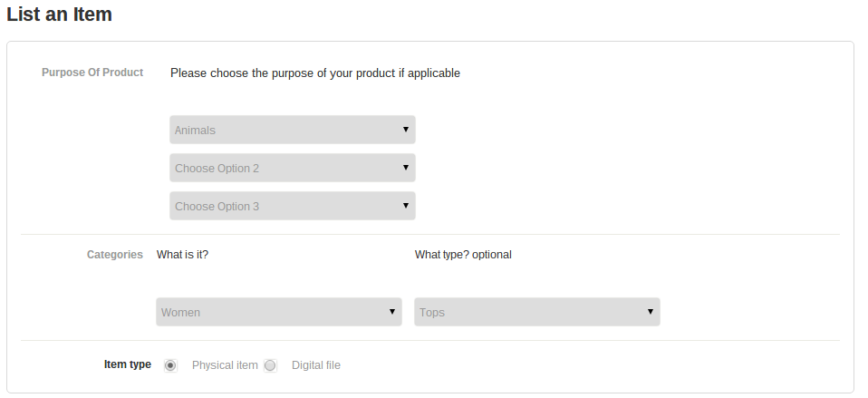This screenshot has width=868, height=398.
Task: Click the Digital file label text
Action: coord(316,365)
